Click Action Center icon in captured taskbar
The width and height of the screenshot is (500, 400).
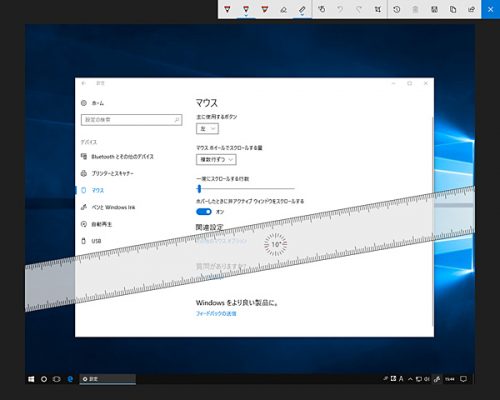coord(463,379)
